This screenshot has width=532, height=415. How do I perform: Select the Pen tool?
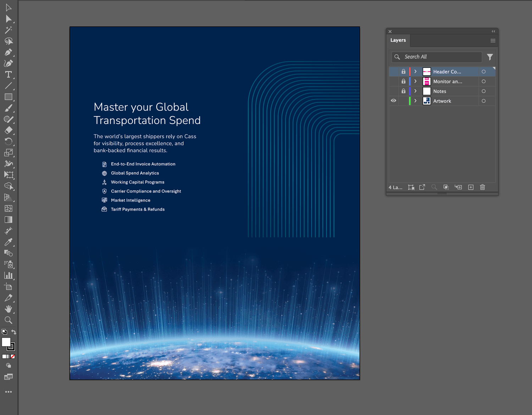(x=9, y=52)
